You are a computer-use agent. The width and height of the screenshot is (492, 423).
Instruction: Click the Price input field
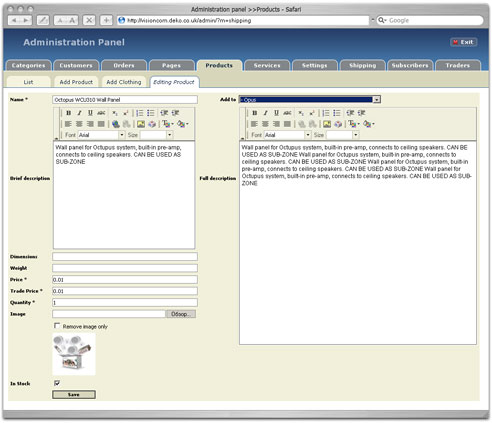pyautogui.click(x=125, y=280)
